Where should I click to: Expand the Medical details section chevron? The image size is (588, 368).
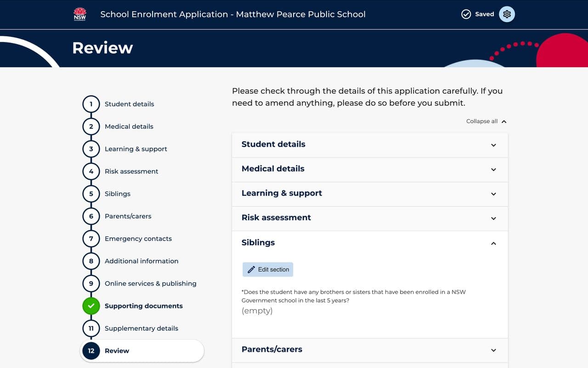tap(493, 169)
